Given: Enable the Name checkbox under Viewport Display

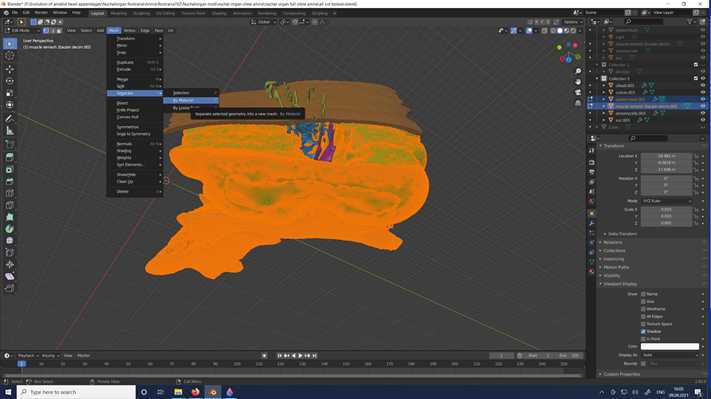Looking at the screenshot, I should [x=643, y=294].
